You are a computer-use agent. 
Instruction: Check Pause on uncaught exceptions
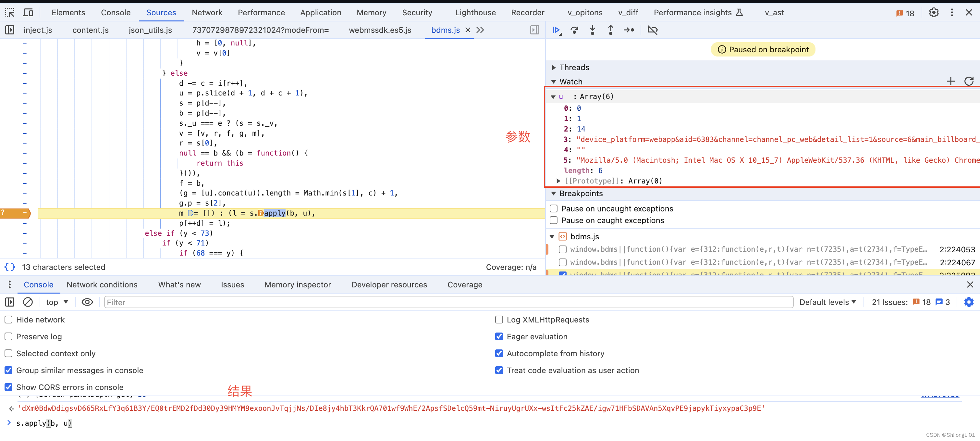554,209
